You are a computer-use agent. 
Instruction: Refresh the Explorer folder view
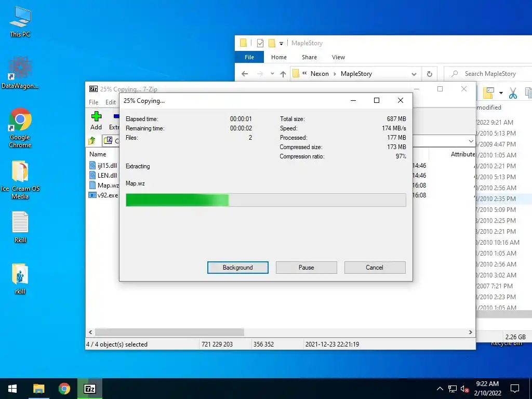(x=430, y=74)
